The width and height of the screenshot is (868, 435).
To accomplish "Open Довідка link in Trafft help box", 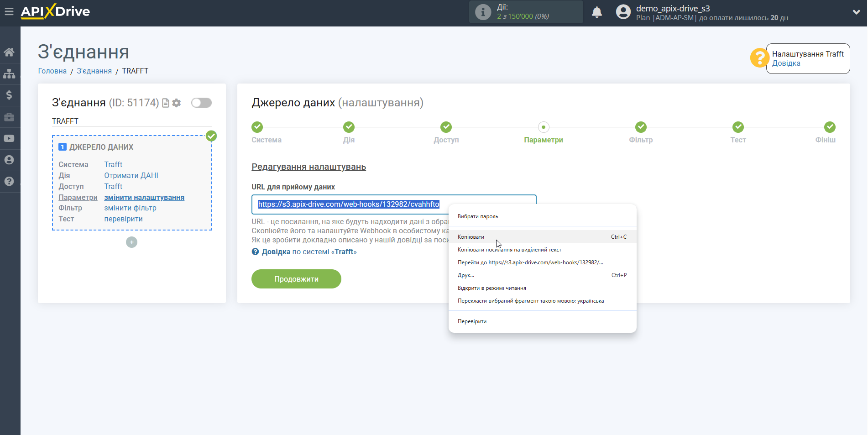I will (x=786, y=63).
